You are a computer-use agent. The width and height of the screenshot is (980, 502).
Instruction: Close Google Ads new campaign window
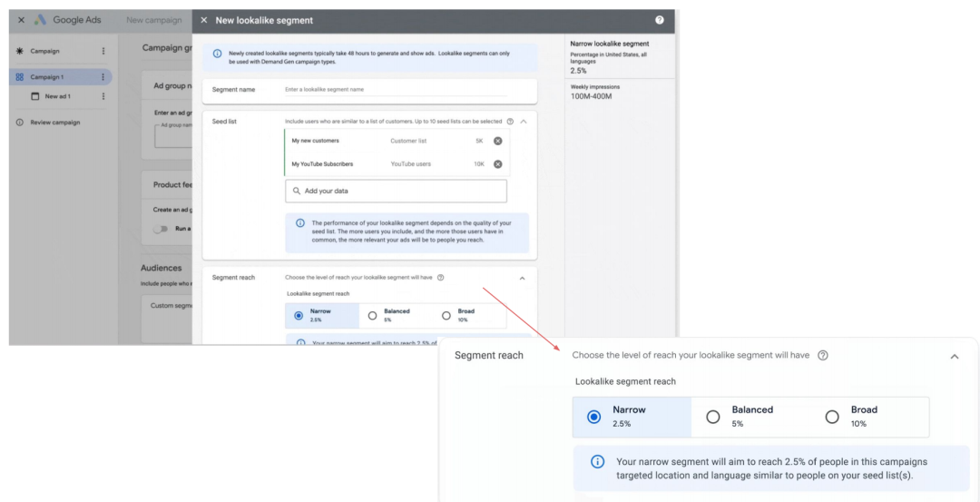[x=21, y=20]
